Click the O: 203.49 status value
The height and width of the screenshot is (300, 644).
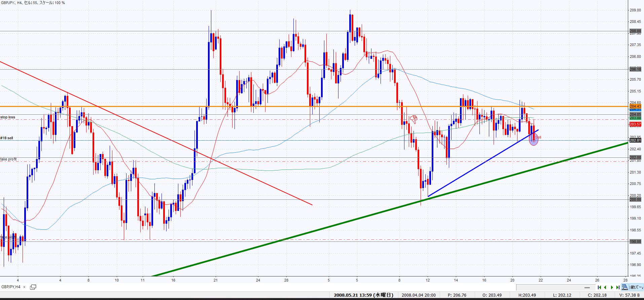pos(492,295)
